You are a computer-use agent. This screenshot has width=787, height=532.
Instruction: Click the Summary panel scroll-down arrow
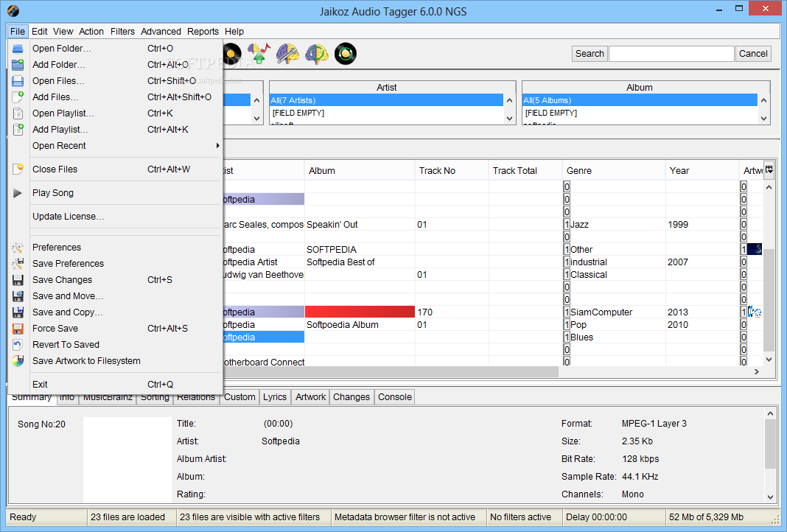(x=770, y=497)
